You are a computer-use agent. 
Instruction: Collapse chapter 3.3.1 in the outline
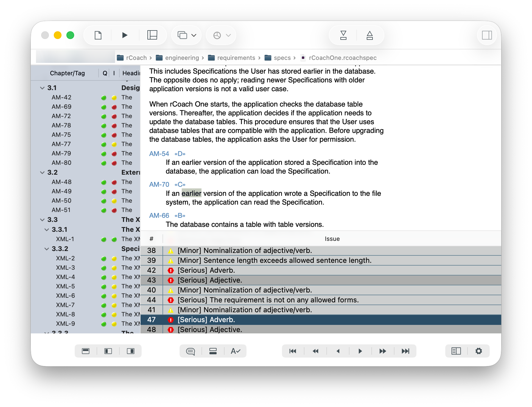pyautogui.click(x=47, y=230)
